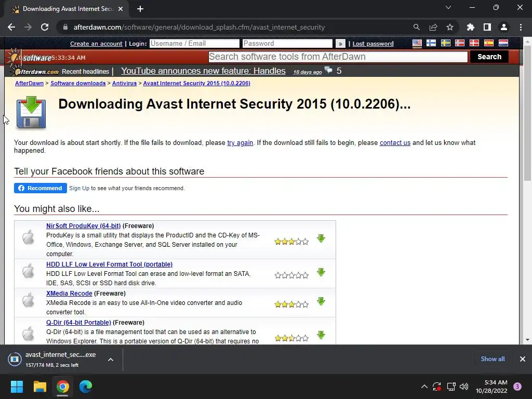
Task: Click the Search button
Action: click(x=489, y=57)
